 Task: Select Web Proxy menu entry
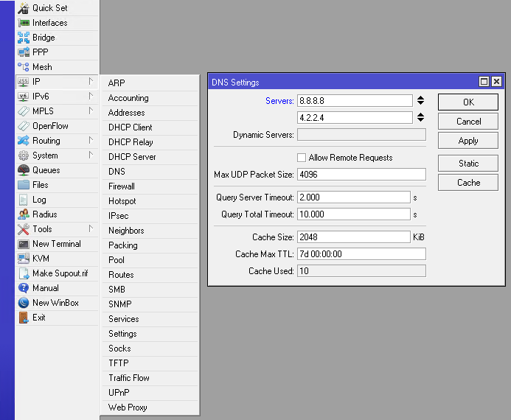click(150, 407)
